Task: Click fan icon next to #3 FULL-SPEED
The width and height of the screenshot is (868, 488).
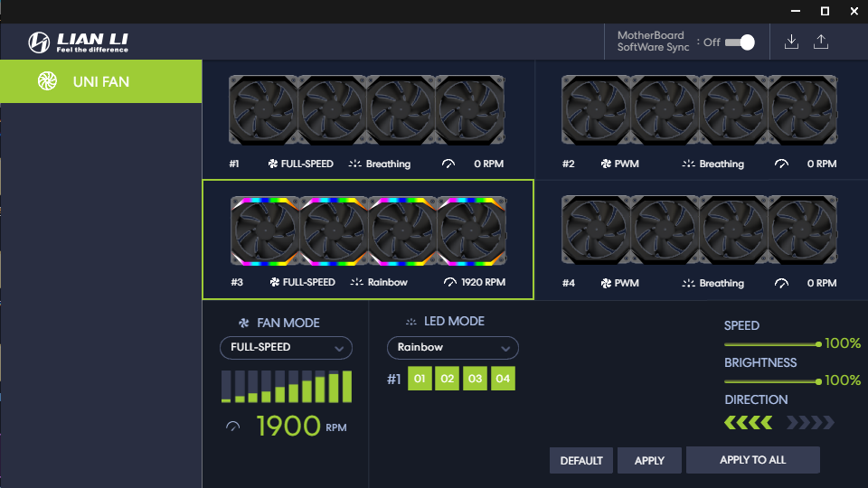Action: [275, 282]
